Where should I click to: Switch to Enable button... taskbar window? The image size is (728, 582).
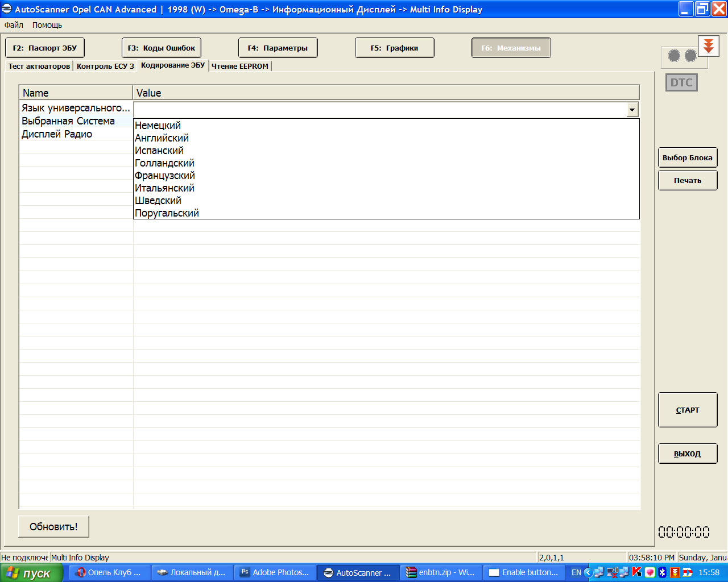524,572
